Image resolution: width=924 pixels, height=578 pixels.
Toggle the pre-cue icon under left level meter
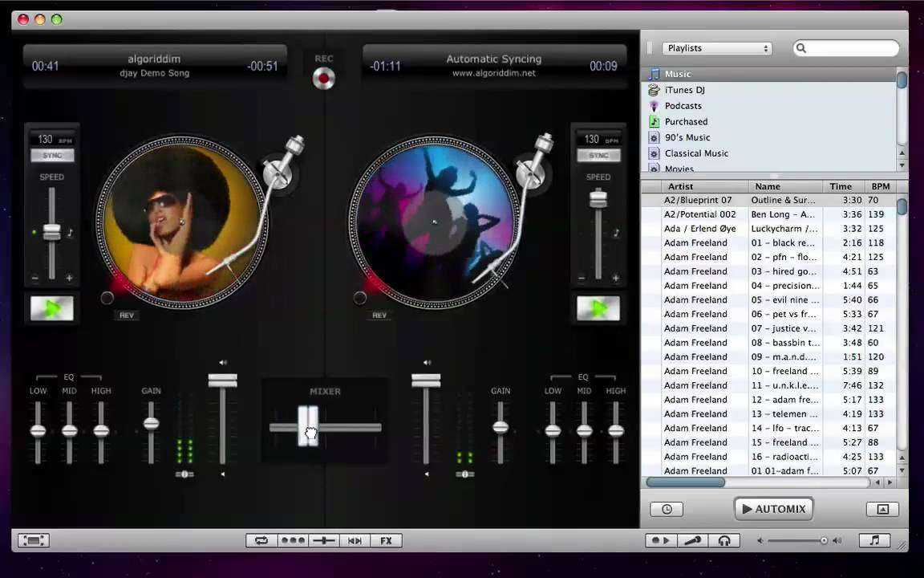[184, 474]
